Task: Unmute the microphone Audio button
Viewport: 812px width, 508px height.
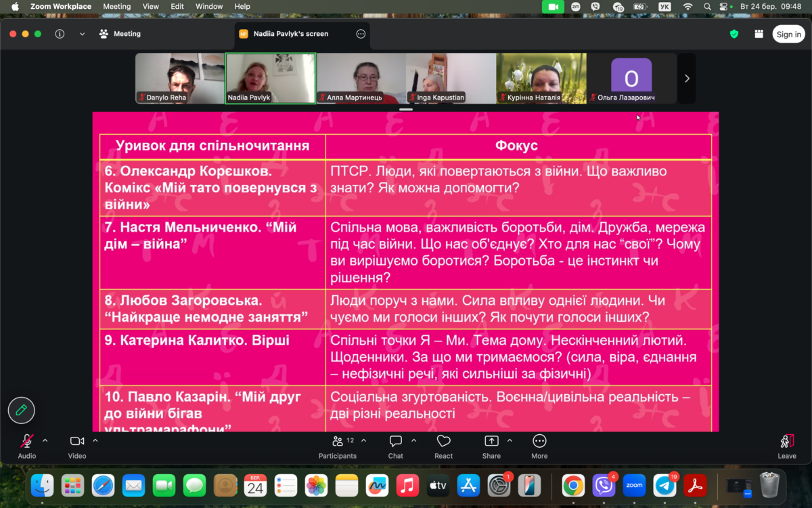Action: tap(27, 445)
